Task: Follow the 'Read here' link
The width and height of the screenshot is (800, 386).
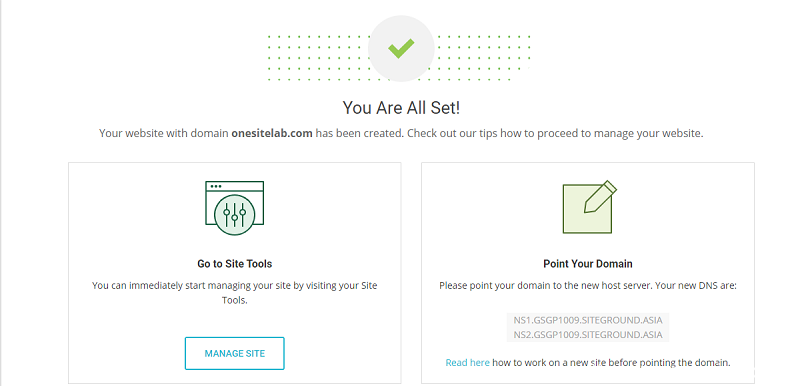Action: (467, 363)
